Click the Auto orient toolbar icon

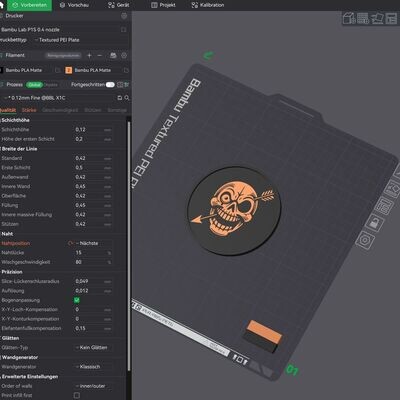(x=377, y=18)
